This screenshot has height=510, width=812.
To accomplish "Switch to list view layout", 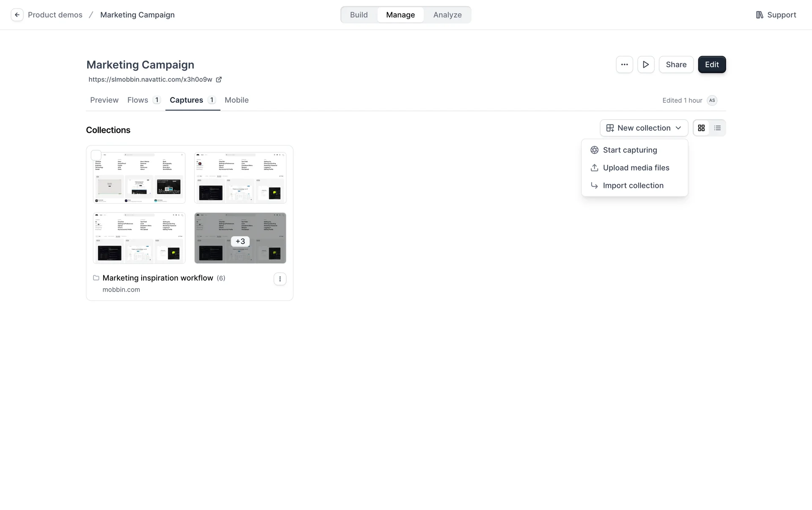I will pos(717,128).
